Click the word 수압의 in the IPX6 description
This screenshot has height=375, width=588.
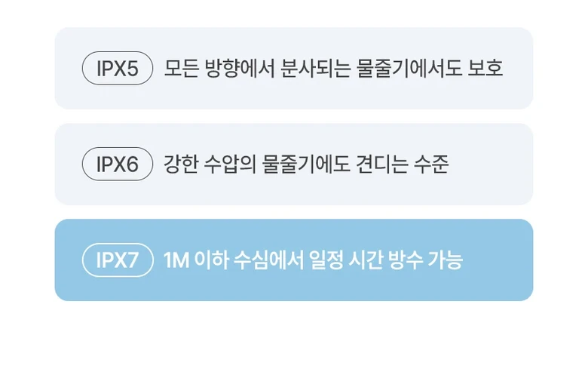(x=230, y=164)
